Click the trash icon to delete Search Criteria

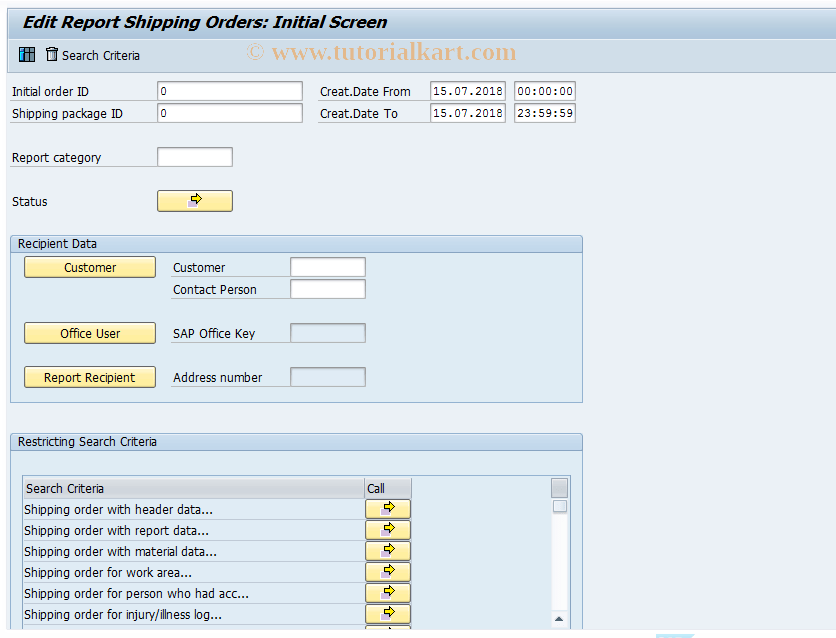tap(50, 54)
